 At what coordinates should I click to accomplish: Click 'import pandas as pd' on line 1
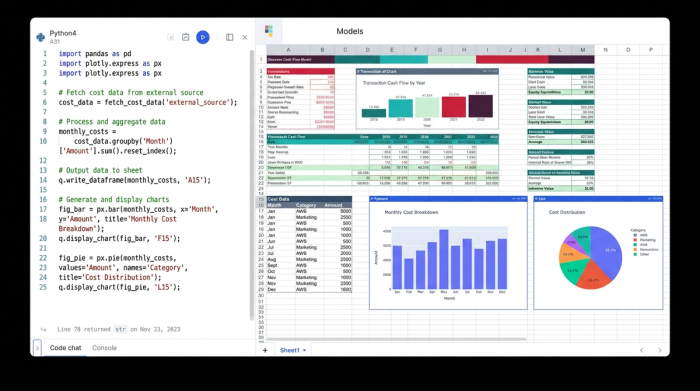tap(95, 54)
